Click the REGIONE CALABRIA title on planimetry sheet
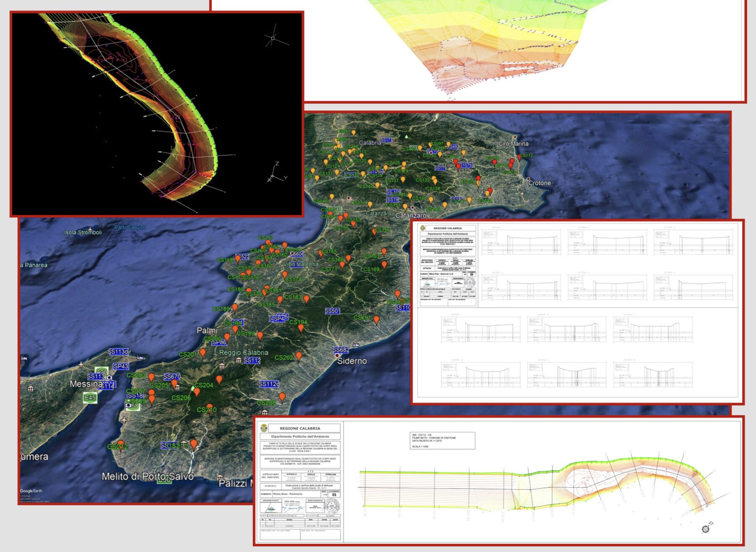Screen dimensions: 756x552 tap(300, 429)
